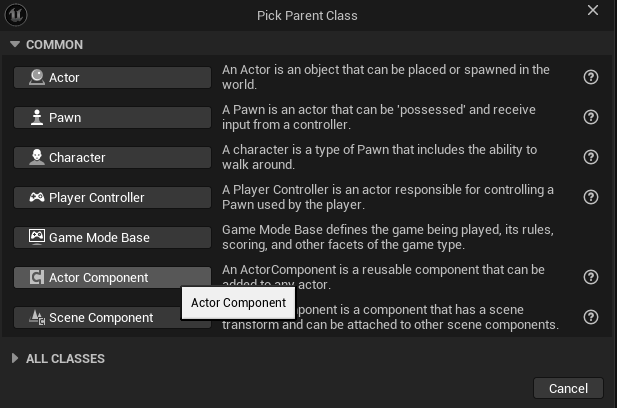Viewport: 617px width, 408px height.
Task: Open help for Player Controller class
Action: coord(590,197)
